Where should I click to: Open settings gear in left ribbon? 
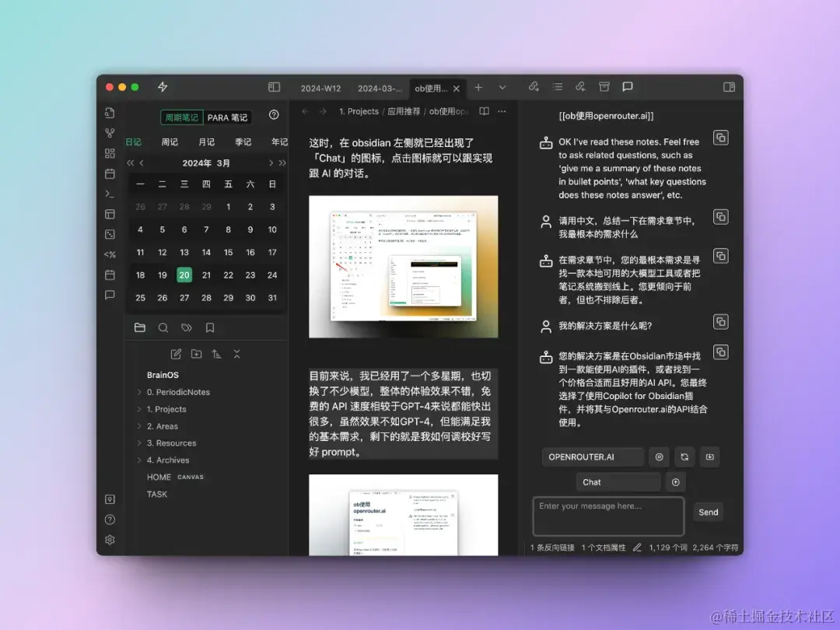pos(110,540)
